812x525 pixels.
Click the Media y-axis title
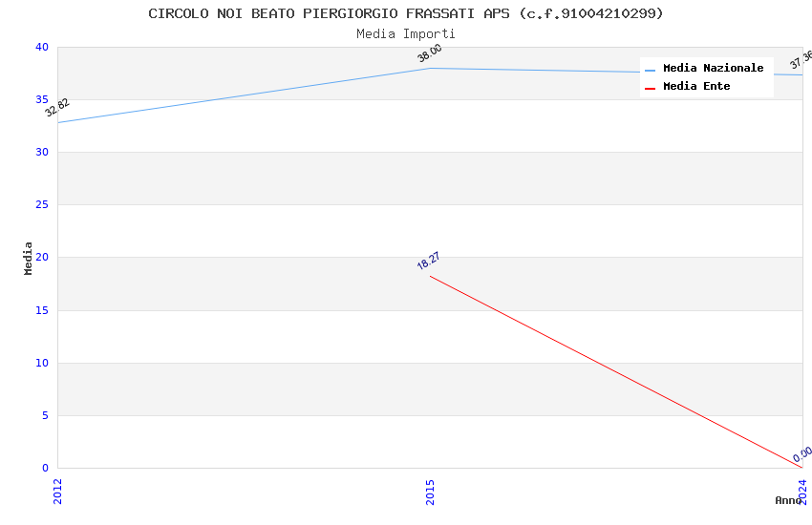tap(29, 258)
